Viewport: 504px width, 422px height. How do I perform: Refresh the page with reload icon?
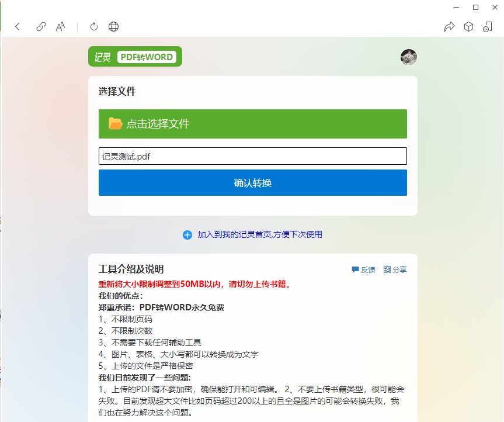tap(94, 26)
